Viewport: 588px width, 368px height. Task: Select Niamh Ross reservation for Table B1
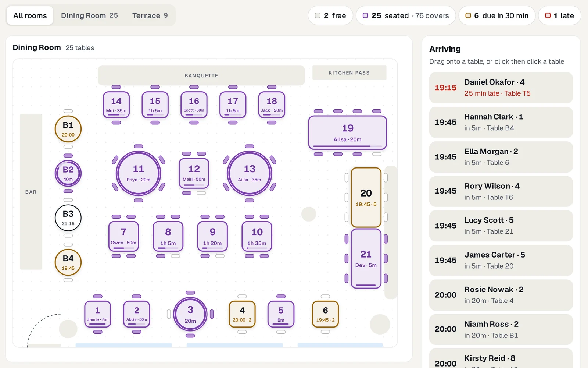pos(501,329)
